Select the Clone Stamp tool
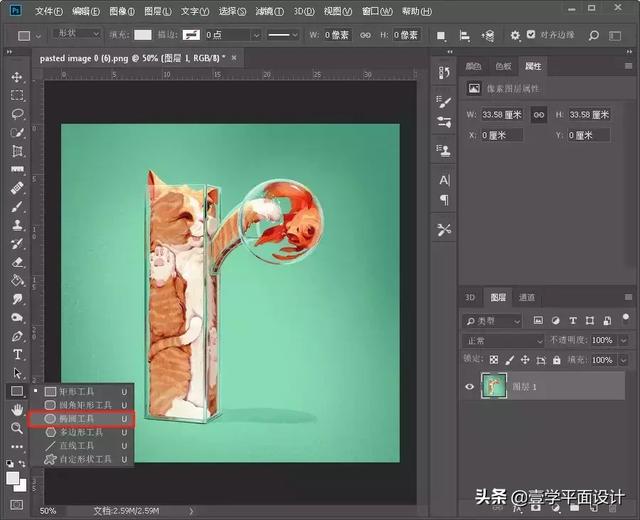640x520 pixels. 17,225
